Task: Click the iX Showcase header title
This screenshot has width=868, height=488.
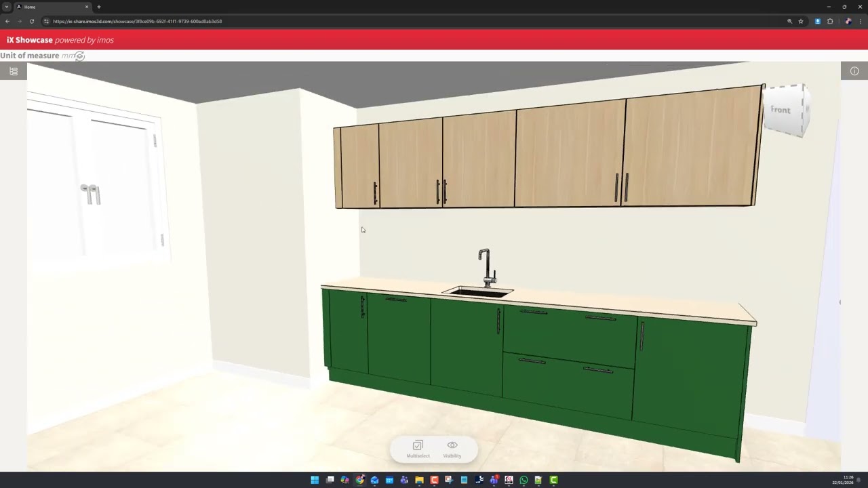Action: pos(30,40)
